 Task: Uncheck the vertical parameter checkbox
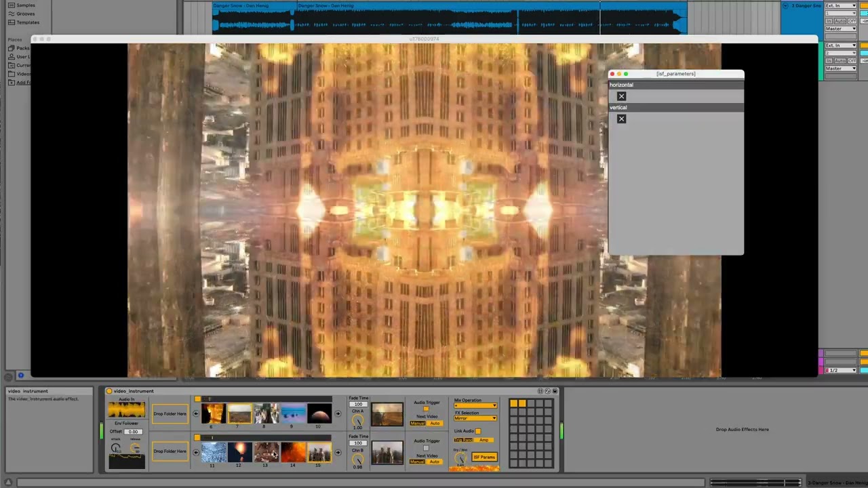(621, 119)
